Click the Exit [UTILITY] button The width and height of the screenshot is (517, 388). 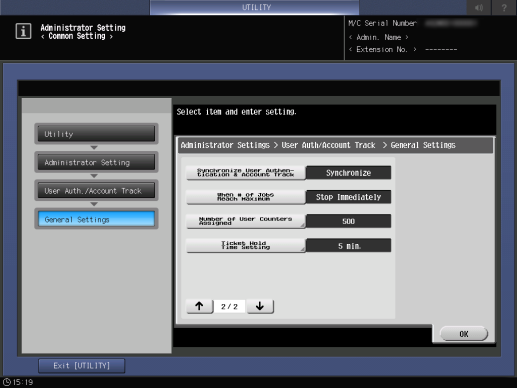click(x=82, y=366)
